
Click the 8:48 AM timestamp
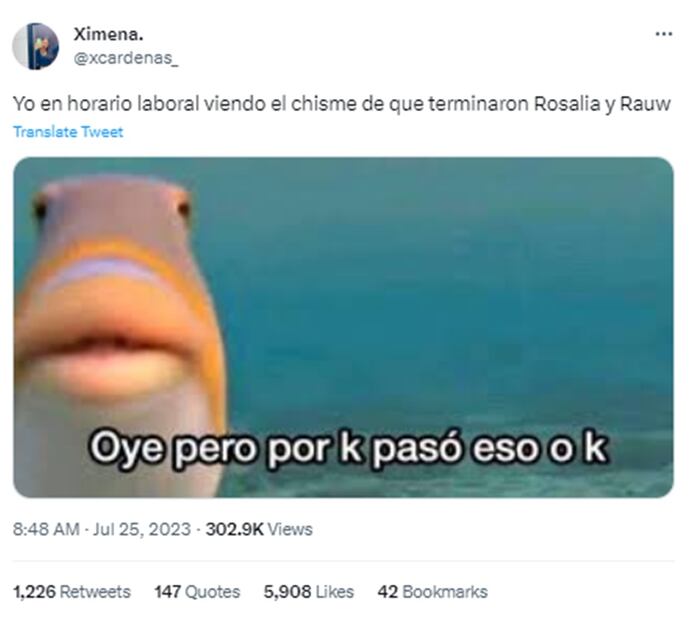coord(46,529)
